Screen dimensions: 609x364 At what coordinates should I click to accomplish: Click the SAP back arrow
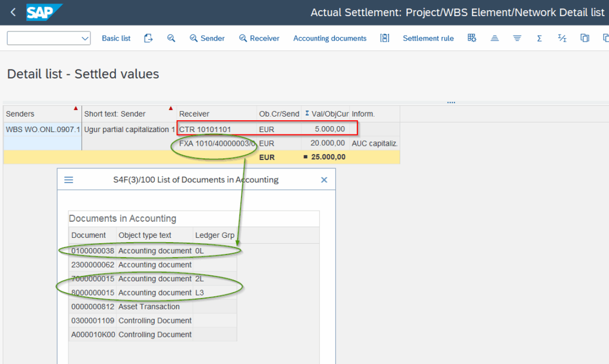(13, 12)
